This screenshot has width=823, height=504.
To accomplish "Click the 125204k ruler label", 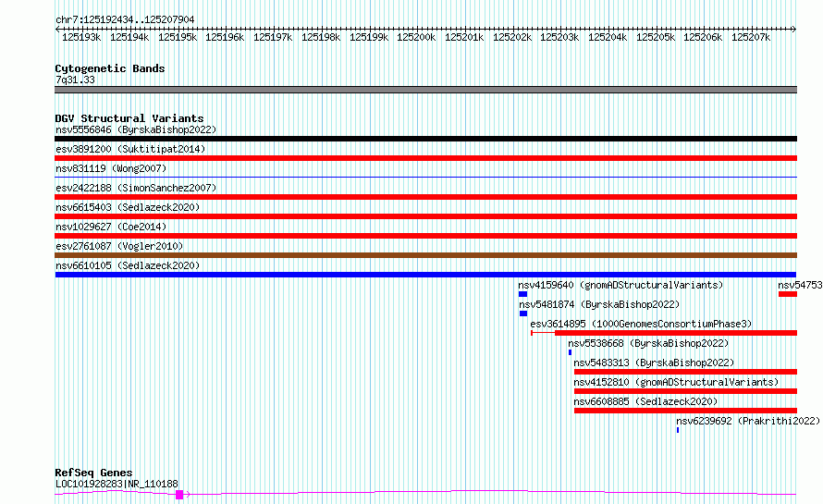I will pyautogui.click(x=608, y=37).
